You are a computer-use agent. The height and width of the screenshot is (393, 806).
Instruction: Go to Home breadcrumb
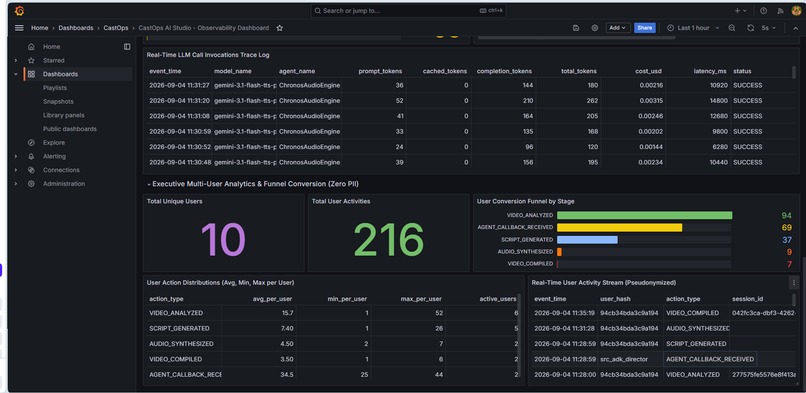pos(40,28)
